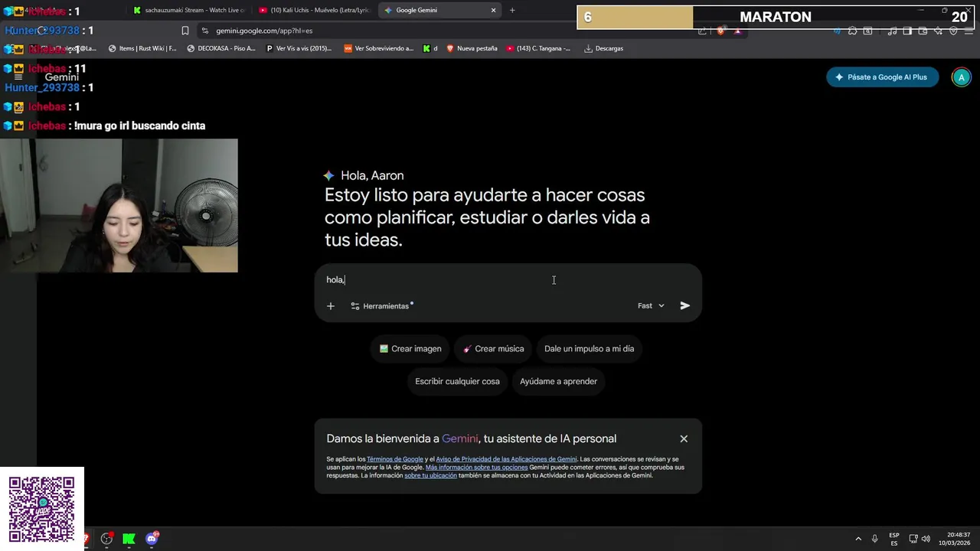Open the Kick app in taskbar
The image size is (980, 551).
(129, 539)
